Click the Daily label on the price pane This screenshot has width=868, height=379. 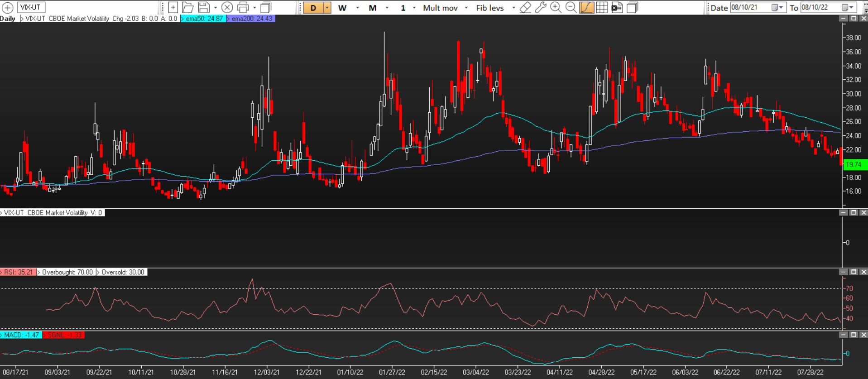[8, 19]
